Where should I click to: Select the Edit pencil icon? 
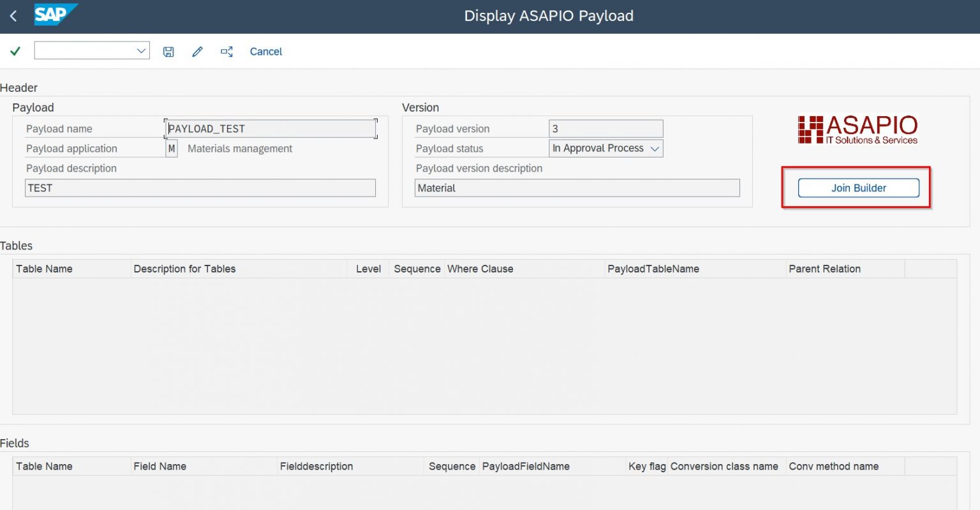coord(197,51)
